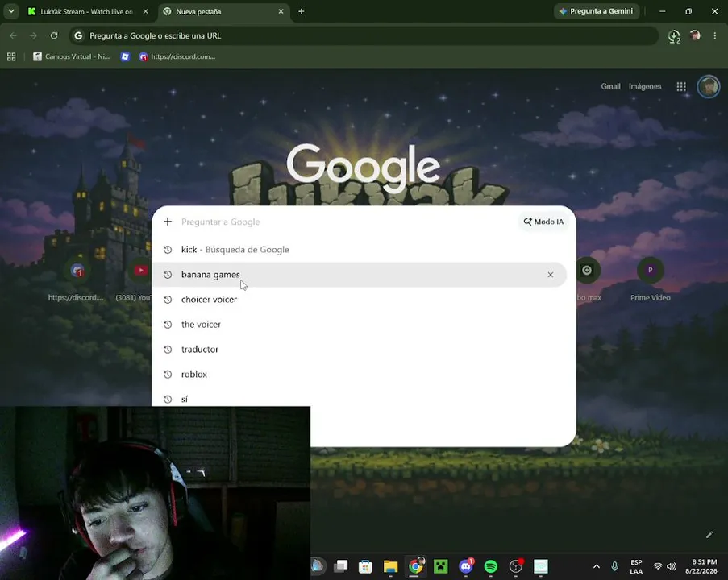Click the blue Copilot icon on the taskbar
Viewport: 728px width, 580px height.
pos(318,566)
